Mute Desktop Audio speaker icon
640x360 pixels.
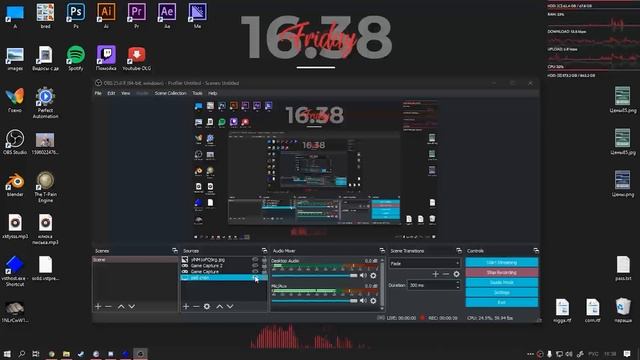pos(363,276)
